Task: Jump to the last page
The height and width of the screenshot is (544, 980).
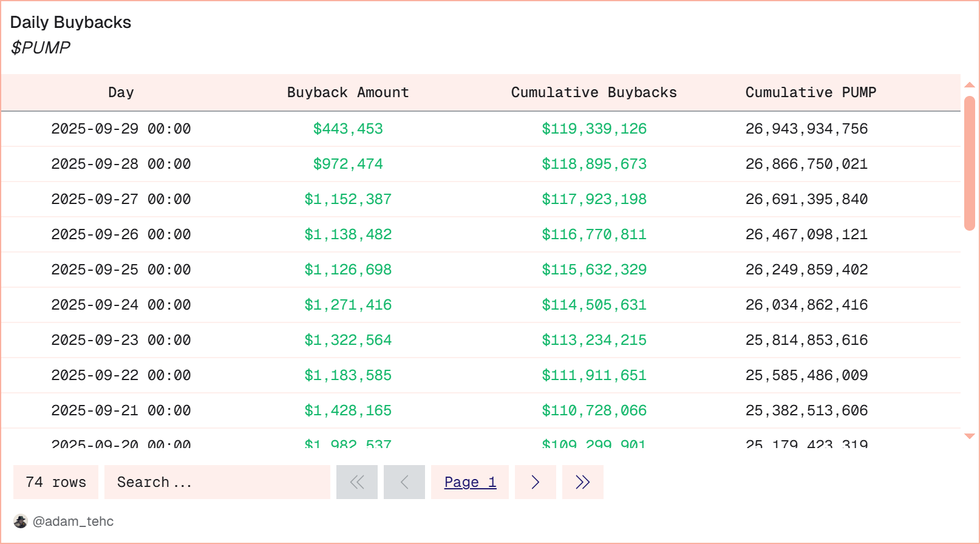Action: click(x=583, y=482)
